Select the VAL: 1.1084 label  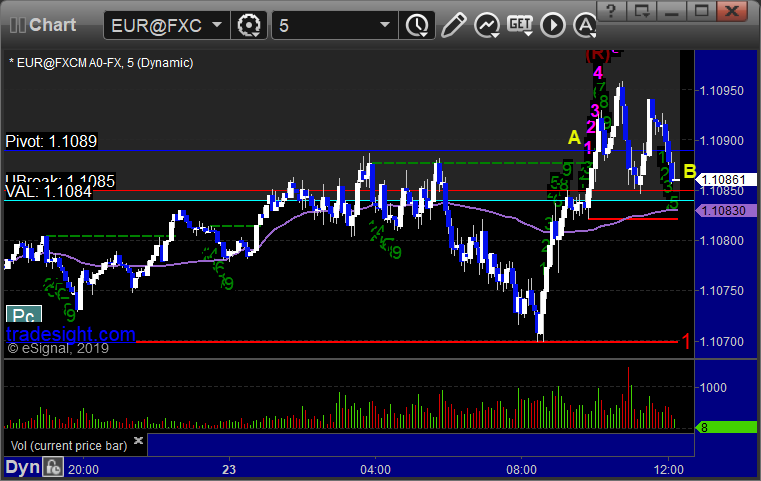48,192
